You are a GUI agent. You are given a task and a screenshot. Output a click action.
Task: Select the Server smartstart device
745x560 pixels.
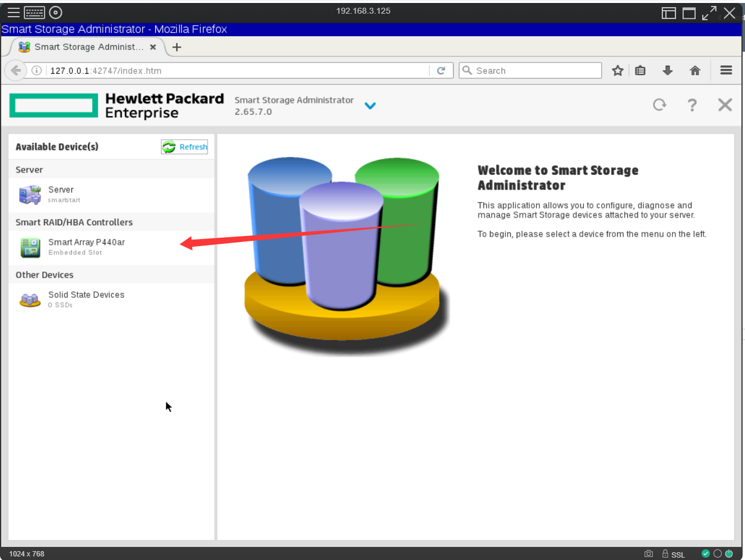point(111,195)
